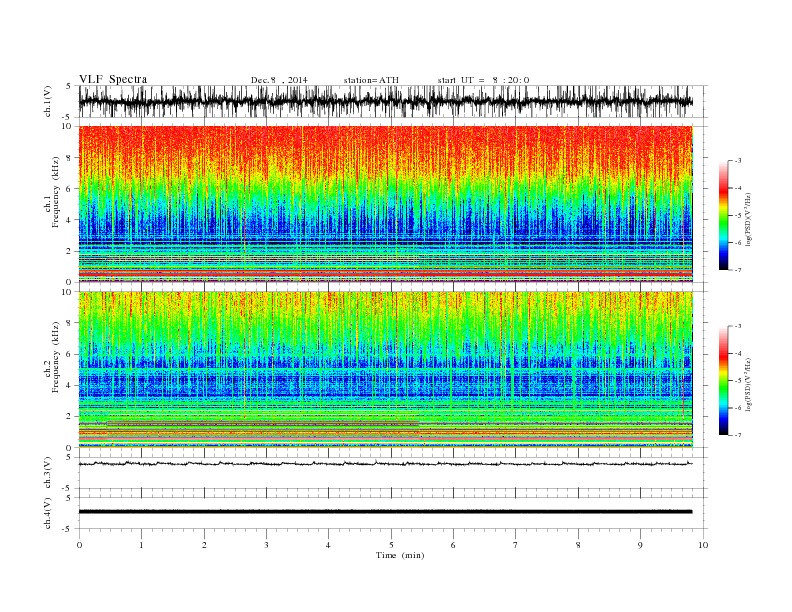Viewport: 792px width, 612px height.
Task: Click time axis tick label "10"
Action: pyautogui.click(x=703, y=545)
